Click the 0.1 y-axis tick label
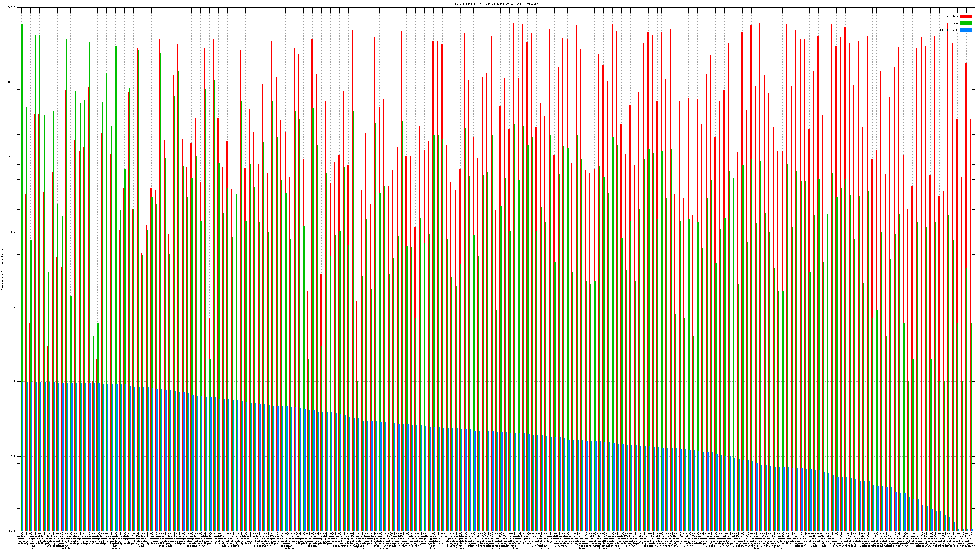The image size is (980, 551). point(13,456)
